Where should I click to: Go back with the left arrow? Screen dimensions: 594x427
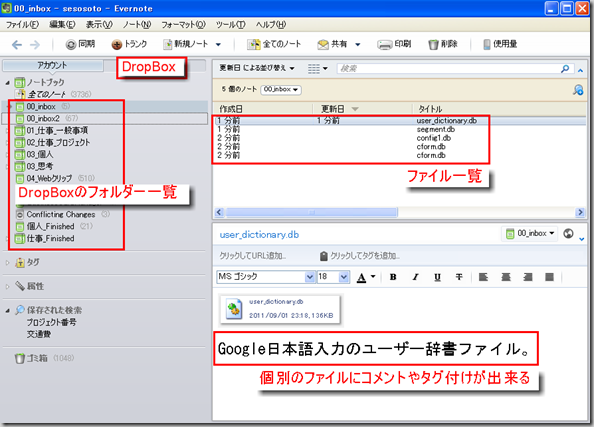[17, 45]
